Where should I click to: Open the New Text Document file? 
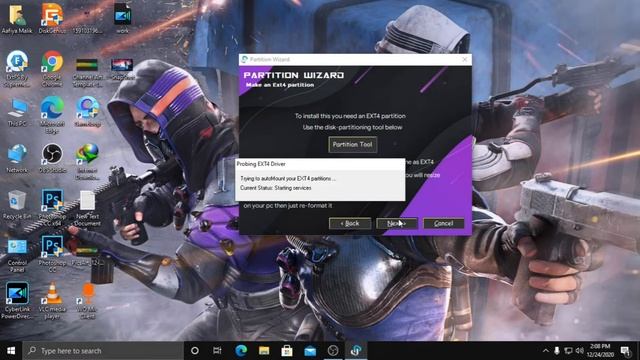(87, 208)
